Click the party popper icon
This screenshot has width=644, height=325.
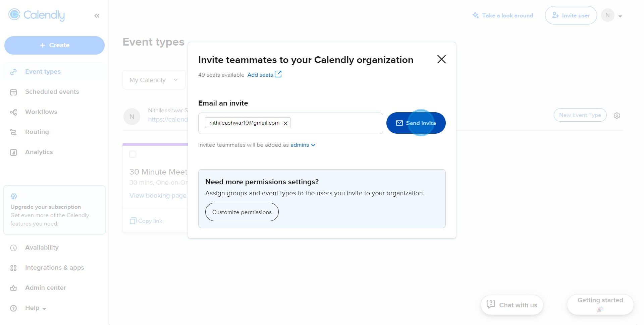click(600, 309)
